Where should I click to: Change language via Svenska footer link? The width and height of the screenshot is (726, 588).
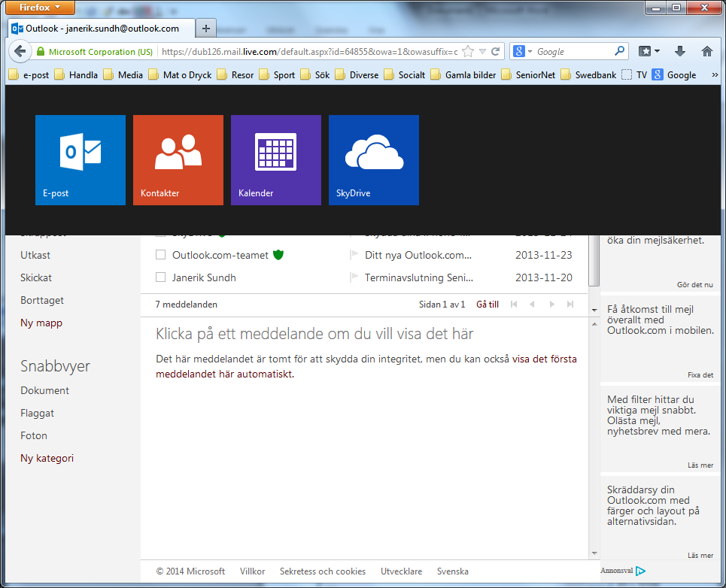(x=453, y=571)
